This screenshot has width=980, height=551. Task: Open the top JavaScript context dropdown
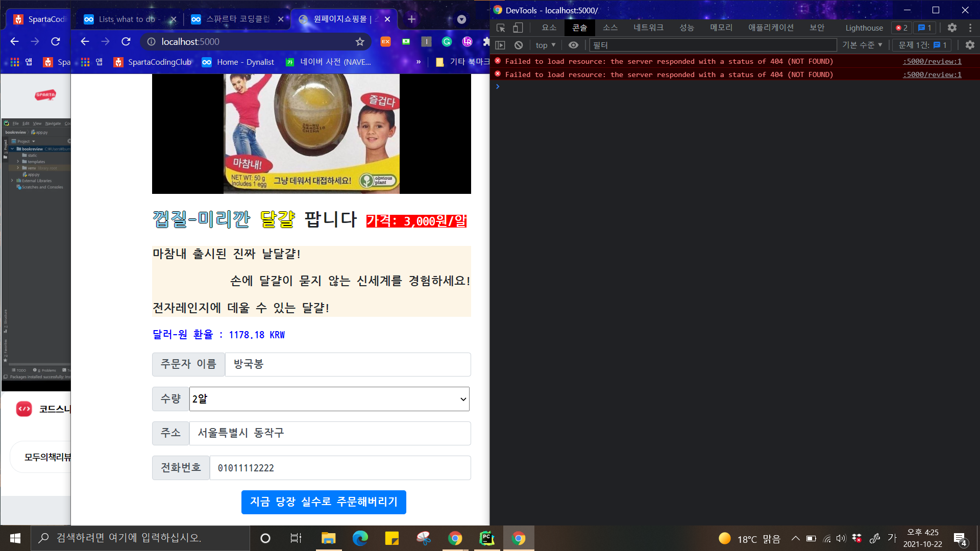click(x=545, y=45)
